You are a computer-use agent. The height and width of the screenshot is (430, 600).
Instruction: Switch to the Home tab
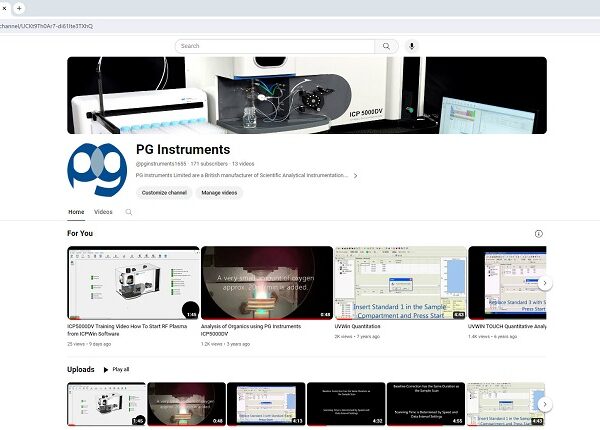[x=76, y=212]
